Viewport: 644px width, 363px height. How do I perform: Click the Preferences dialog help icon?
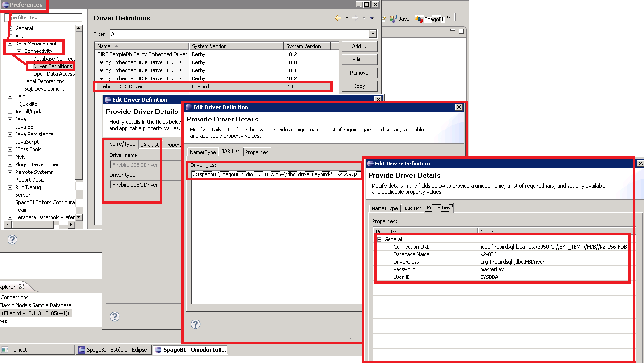[x=12, y=240]
